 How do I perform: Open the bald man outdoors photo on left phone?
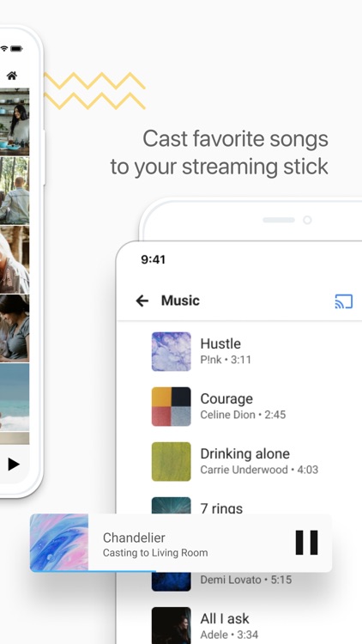(15, 191)
